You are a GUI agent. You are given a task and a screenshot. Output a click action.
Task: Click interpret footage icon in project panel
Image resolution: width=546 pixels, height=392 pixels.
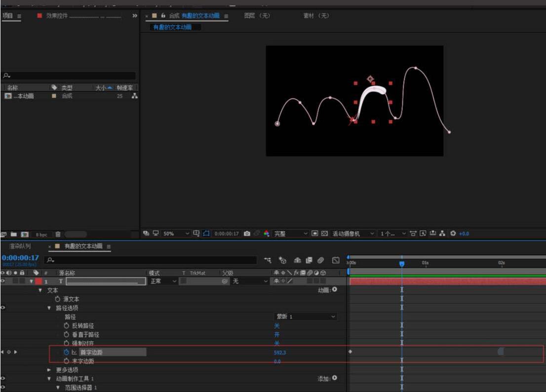click(4, 234)
